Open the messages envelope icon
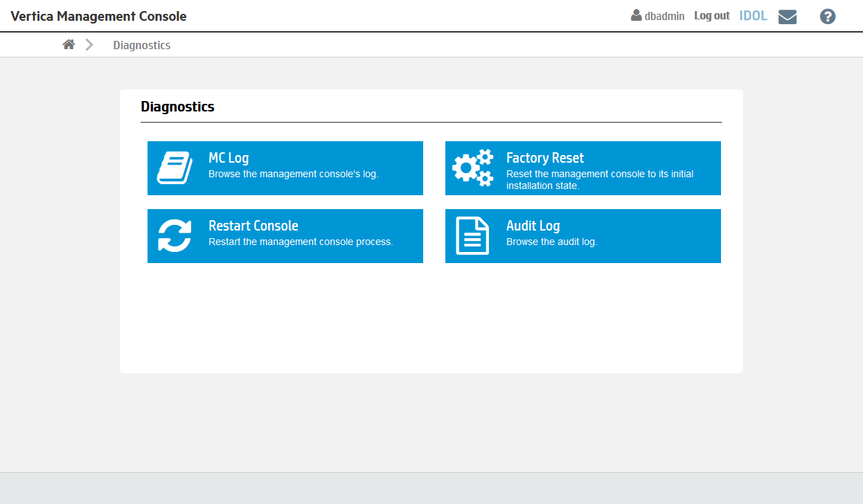The image size is (863, 504). click(x=787, y=17)
